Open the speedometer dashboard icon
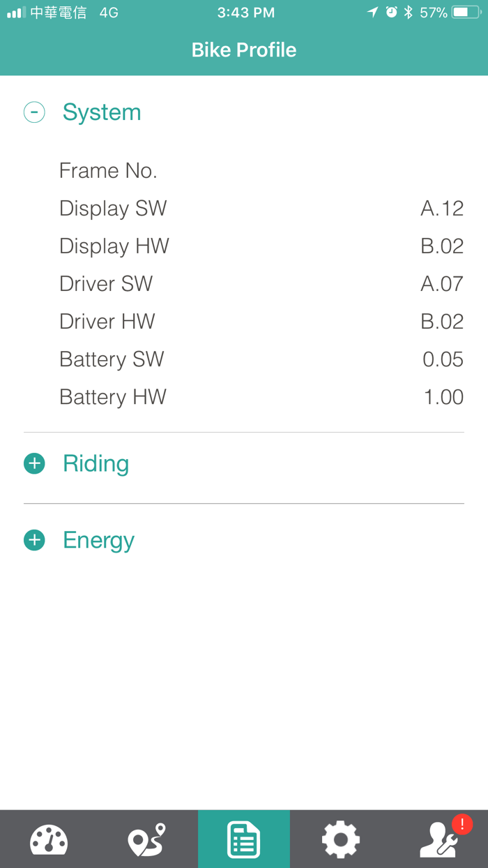Viewport: 488px width, 868px height. pyautogui.click(x=49, y=839)
